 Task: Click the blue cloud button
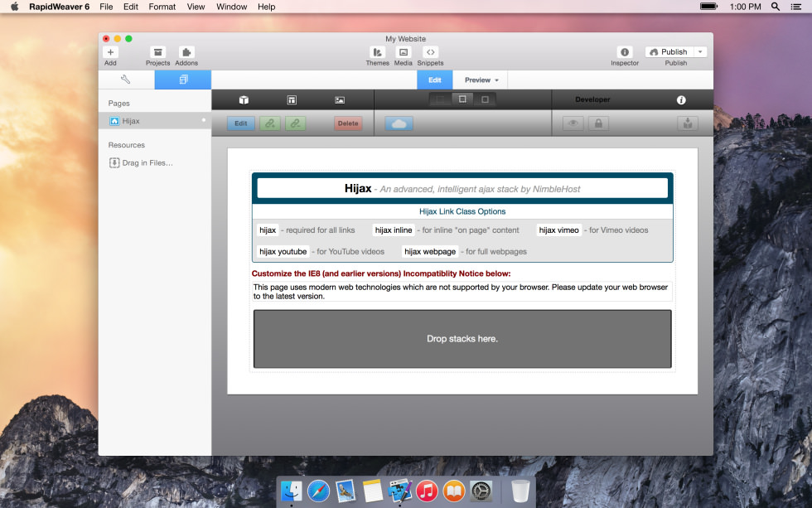pyautogui.click(x=399, y=123)
